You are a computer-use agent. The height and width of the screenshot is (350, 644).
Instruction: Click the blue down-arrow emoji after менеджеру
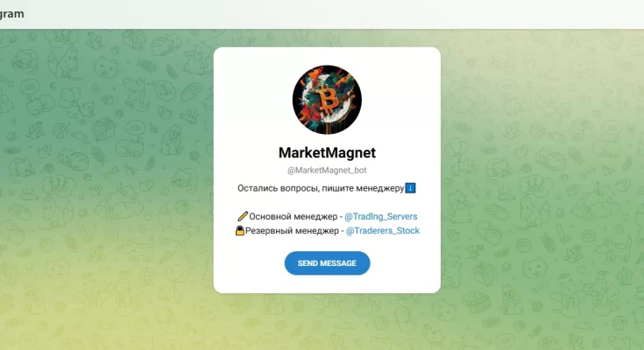[x=410, y=188]
